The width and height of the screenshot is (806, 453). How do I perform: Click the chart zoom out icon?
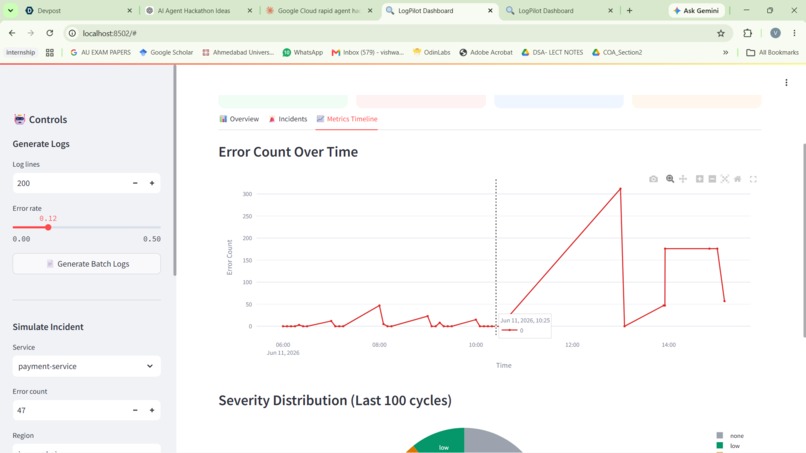[x=712, y=179]
